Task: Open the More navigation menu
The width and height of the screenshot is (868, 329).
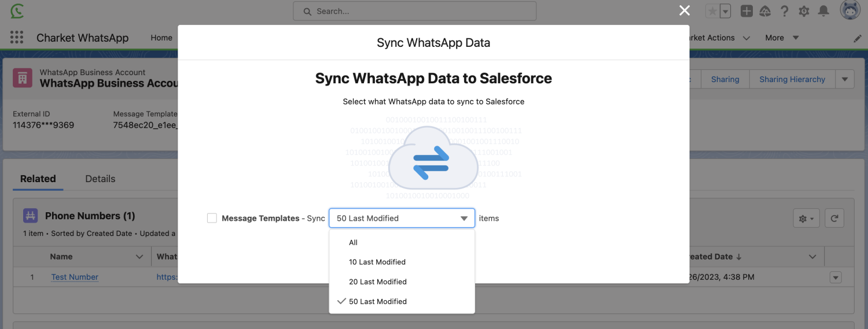Action: pos(782,38)
